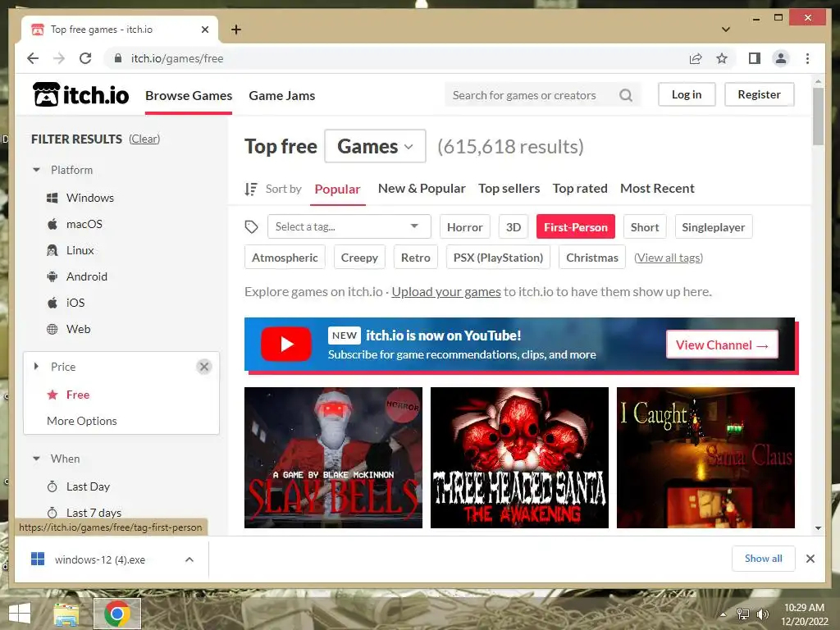Screen dimensions: 840x630
Task: Open the Slay Bells game thumbnail
Action: tap(333, 458)
